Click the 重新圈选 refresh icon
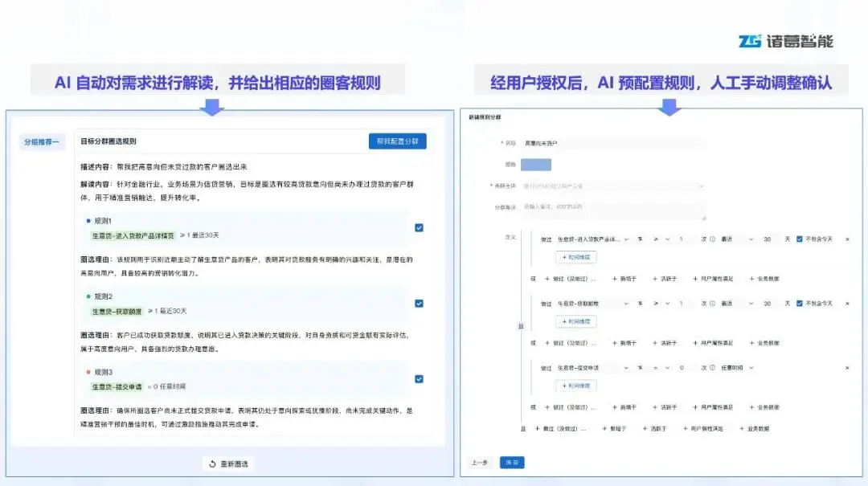 point(212,464)
